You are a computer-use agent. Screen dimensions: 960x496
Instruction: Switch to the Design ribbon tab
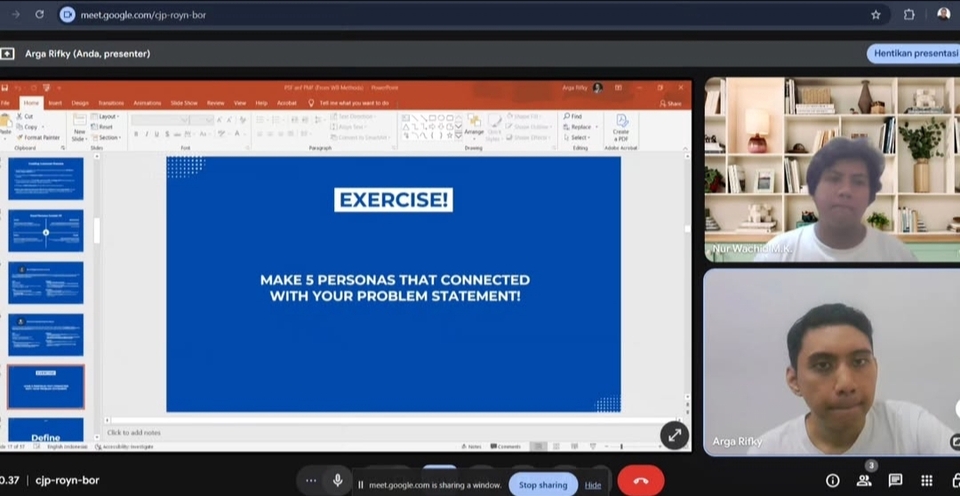tap(80, 103)
